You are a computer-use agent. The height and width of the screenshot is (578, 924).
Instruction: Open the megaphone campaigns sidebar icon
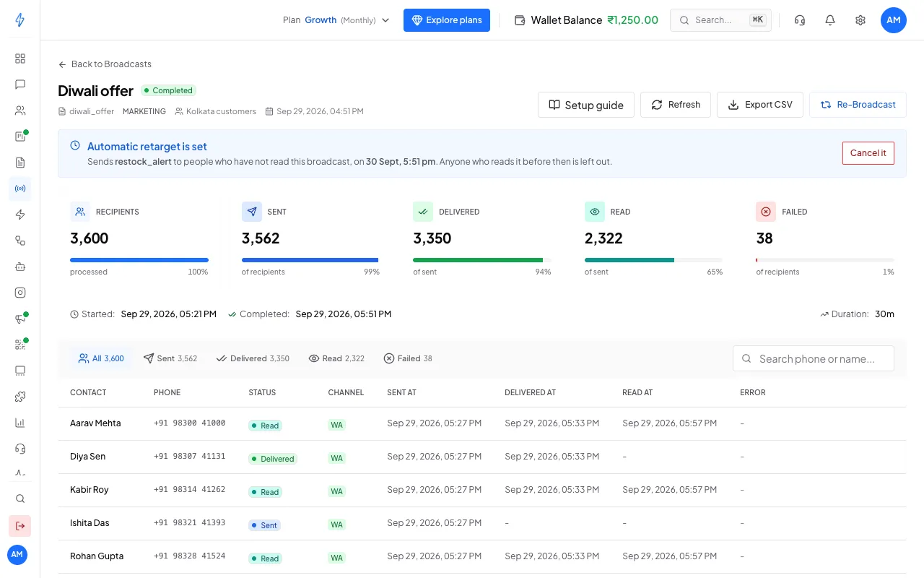point(20,319)
